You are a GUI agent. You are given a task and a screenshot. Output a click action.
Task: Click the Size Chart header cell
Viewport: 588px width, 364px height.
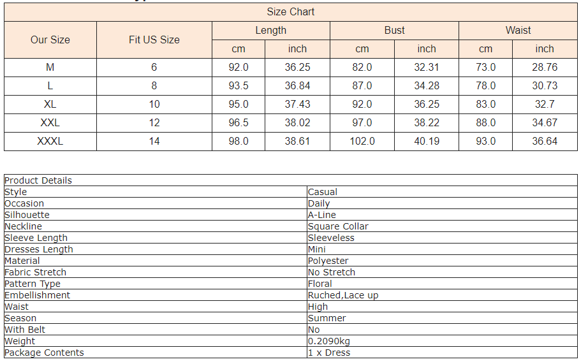click(x=291, y=12)
